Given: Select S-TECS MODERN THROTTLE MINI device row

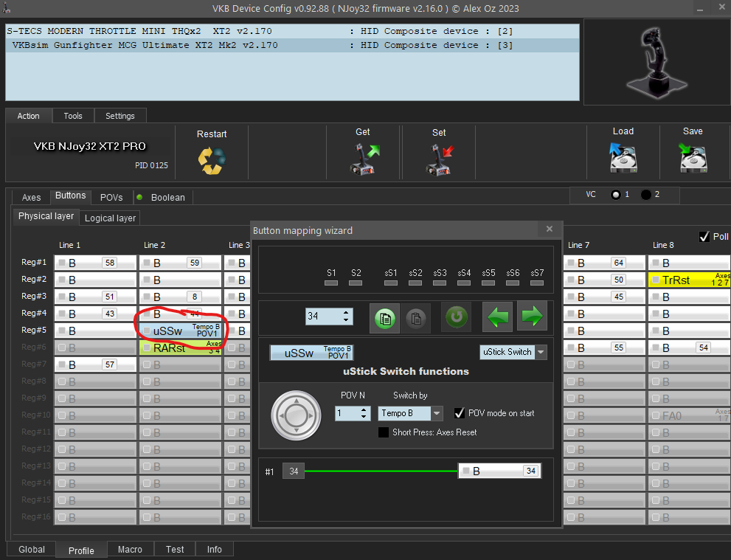Looking at the screenshot, I should [x=292, y=31].
